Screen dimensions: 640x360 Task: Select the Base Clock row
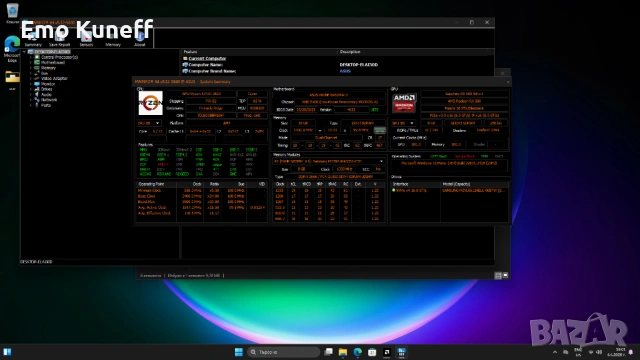pyautogui.click(x=202, y=196)
